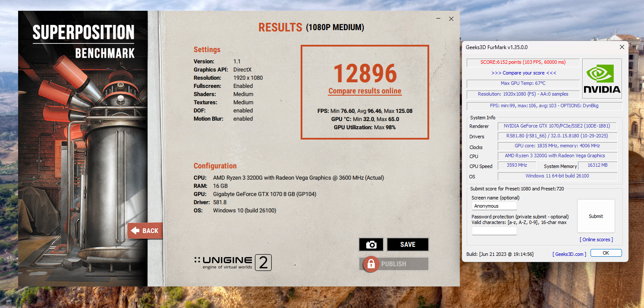Click the camera screenshot icon in Superposition
The width and height of the screenshot is (644, 308).
click(371, 244)
